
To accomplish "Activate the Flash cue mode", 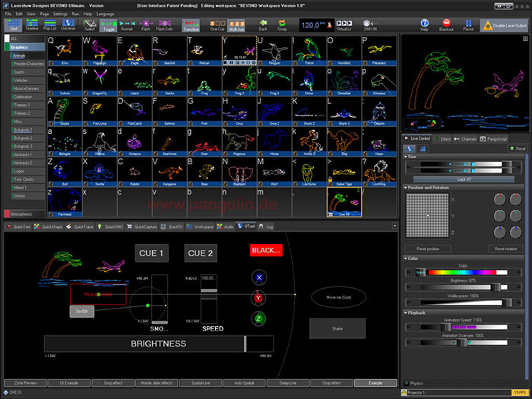I will (146, 25).
